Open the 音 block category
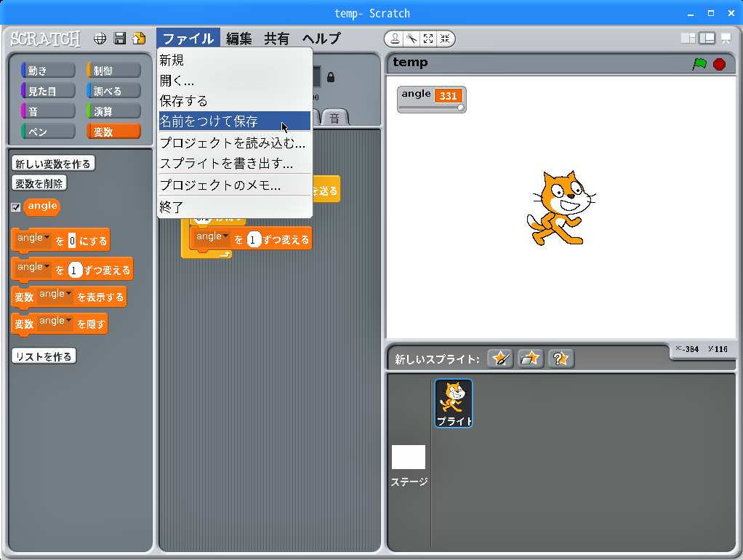Image resolution: width=743 pixels, height=560 pixels. [x=48, y=111]
